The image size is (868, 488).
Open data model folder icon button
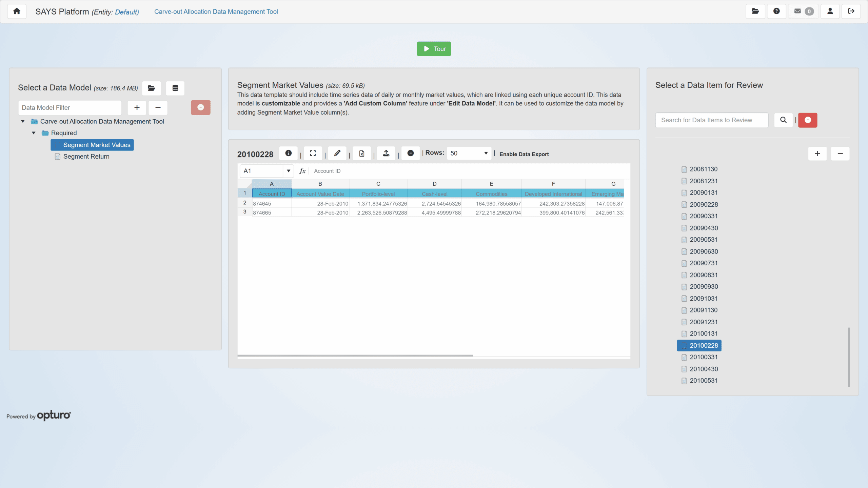(x=152, y=88)
